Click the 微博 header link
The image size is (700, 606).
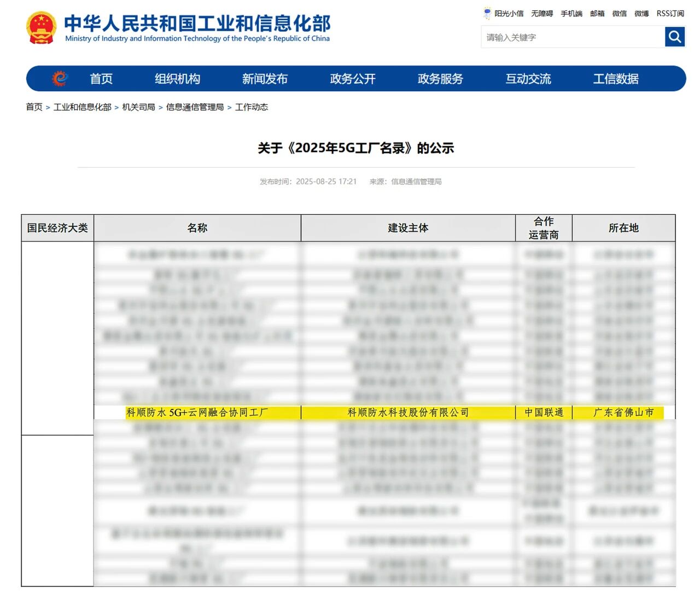pos(641,14)
